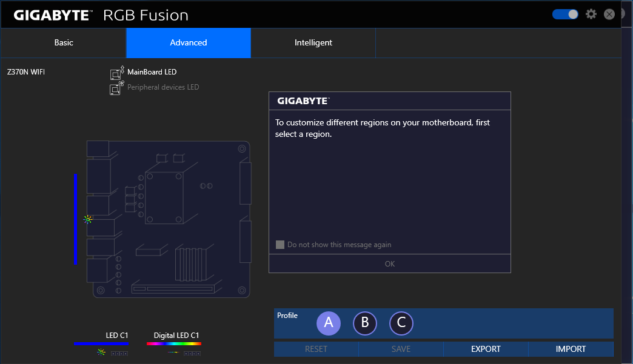Select profile A
This screenshot has height=364, width=633.
(329, 323)
